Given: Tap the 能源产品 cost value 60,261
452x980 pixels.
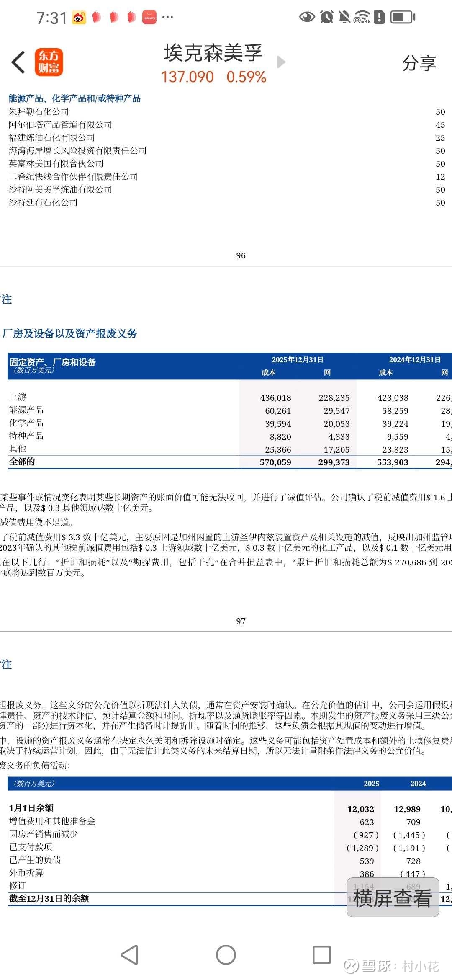Looking at the screenshot, I should (278, 411).
